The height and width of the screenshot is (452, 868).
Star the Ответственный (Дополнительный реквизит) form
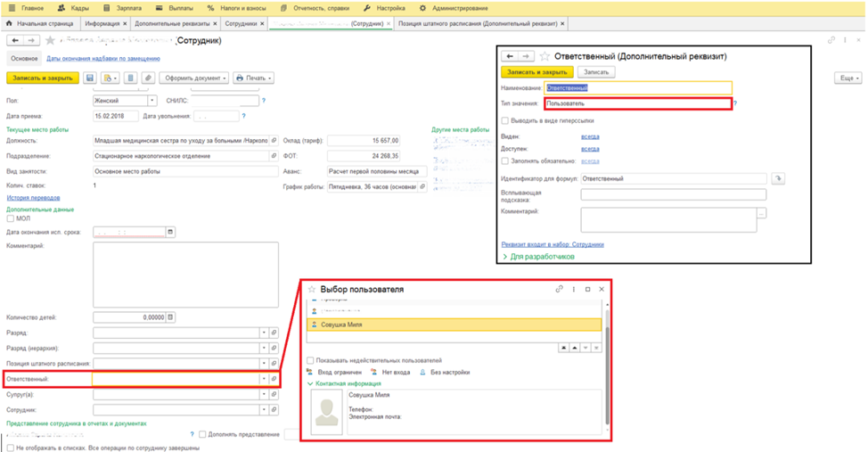click(545, 56)
